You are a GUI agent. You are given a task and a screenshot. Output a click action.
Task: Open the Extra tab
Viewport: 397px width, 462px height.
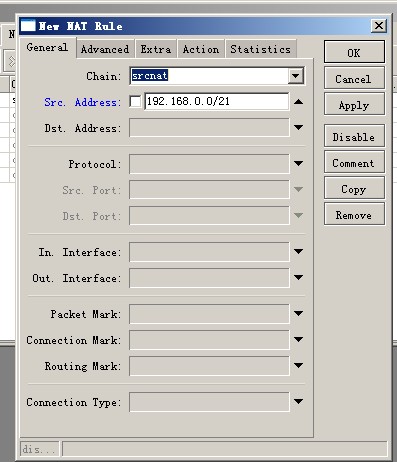(156, 49)
